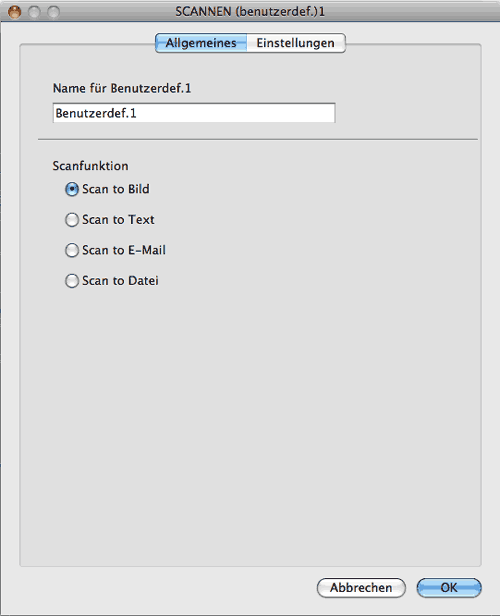Click the separator line above Scanfunktion
This screenshot has width=500, height=616.
tap(258, 139)
